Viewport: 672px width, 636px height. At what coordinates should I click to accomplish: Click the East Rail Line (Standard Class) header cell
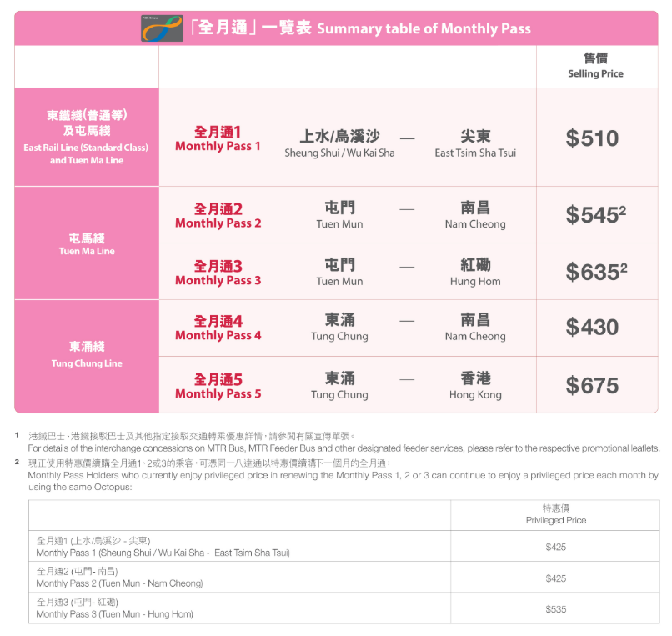click(x=87, y=137)
